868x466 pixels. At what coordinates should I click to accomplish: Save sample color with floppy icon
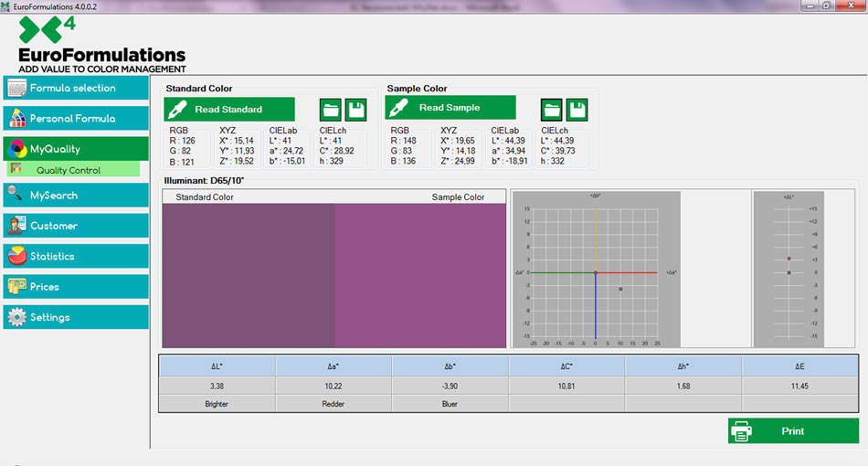click(x=577, y=111)
